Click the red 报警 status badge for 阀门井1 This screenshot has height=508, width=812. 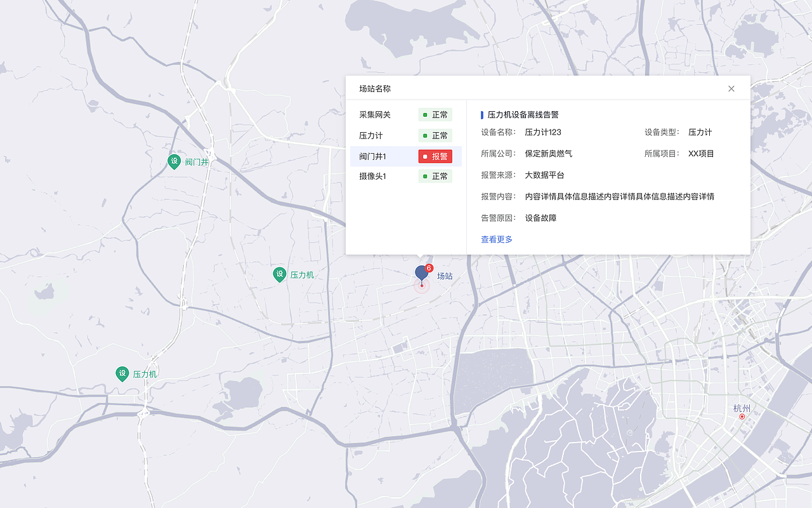click(x=435, y=156)
